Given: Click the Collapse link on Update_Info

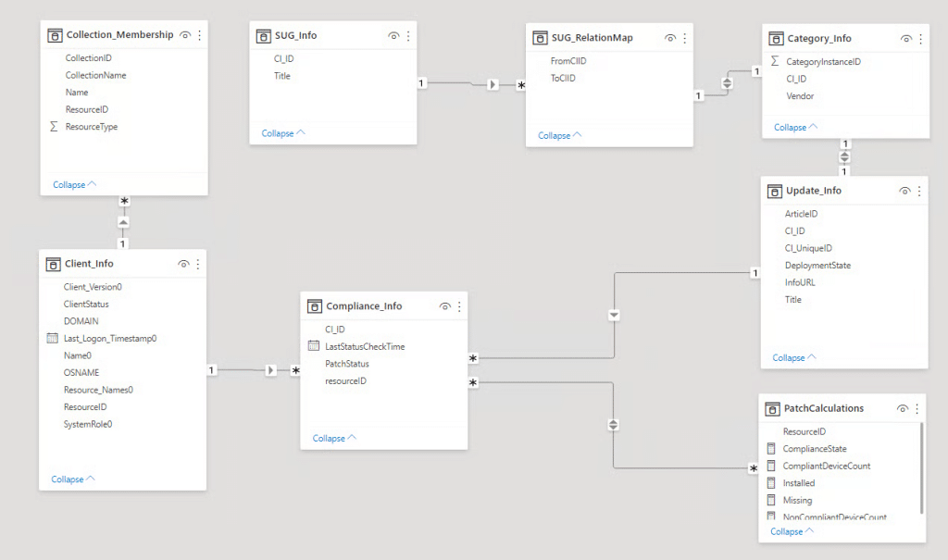Looking at the screenshot, I should click(794, 357).
